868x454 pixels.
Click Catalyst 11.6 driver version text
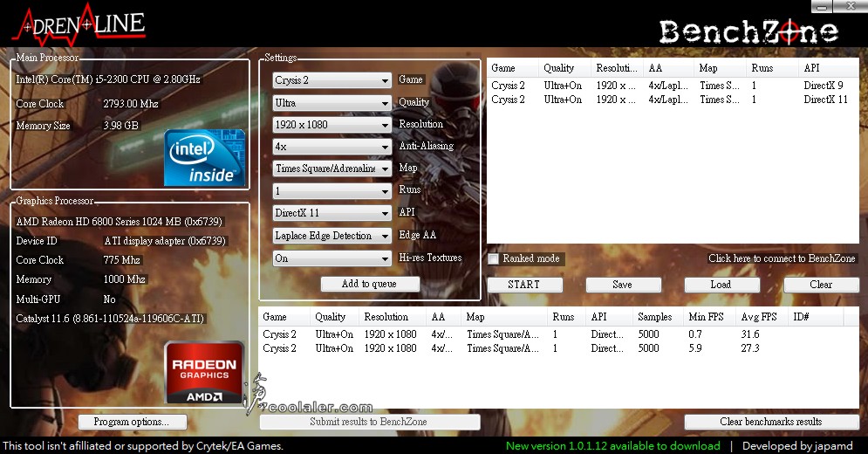click(x=110, y=319)
